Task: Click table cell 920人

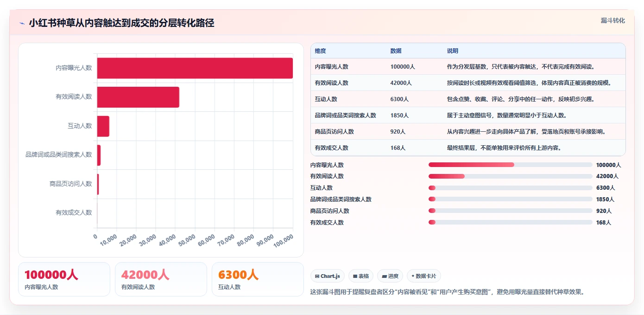Action: [x=398, y=132]
